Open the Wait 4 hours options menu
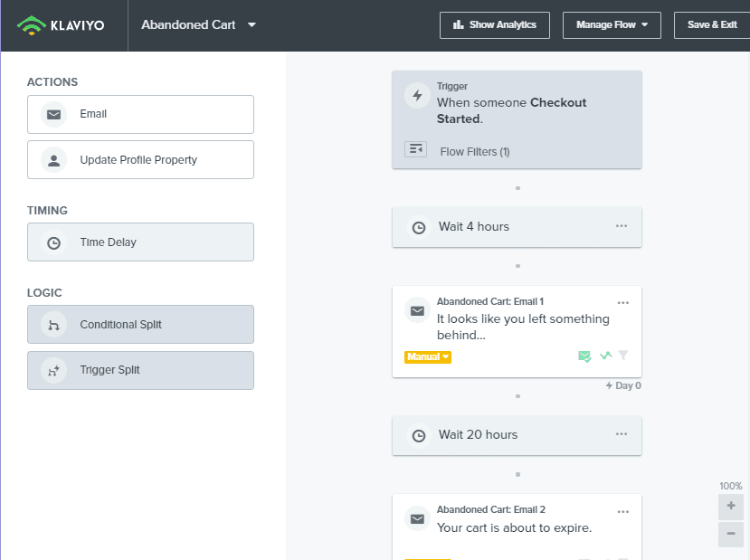This screenshot has height=560, width=750. pos(621,226)
